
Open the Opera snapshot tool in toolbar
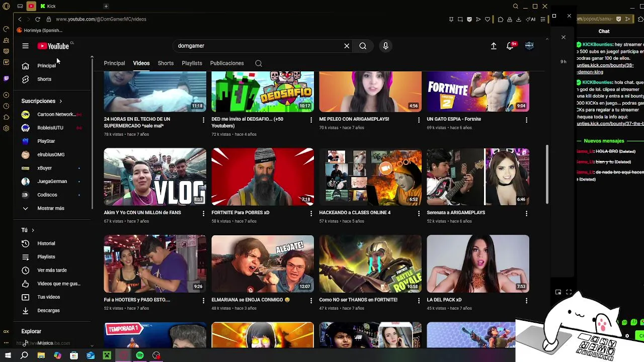(460, 19)
